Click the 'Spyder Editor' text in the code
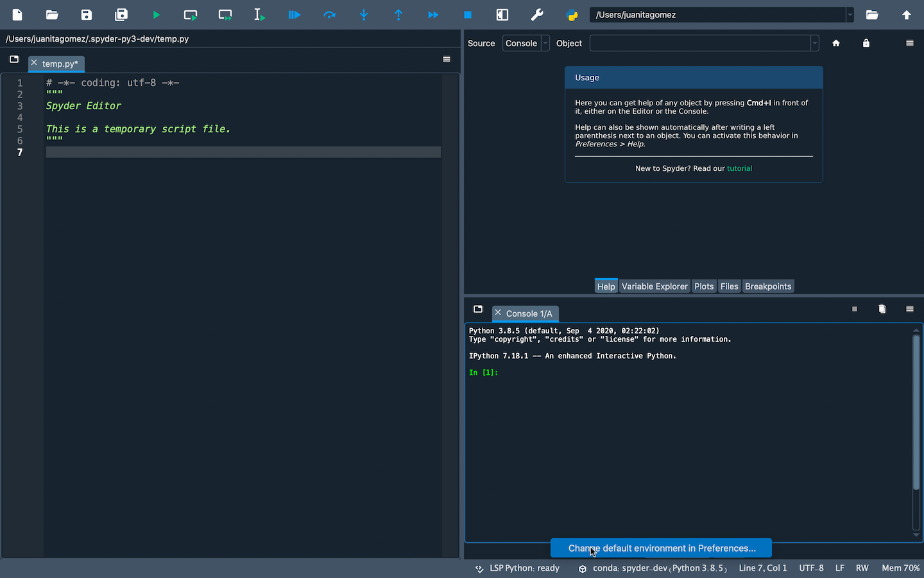The height and width of the screenshot is (578, 924). coord(83,106)
